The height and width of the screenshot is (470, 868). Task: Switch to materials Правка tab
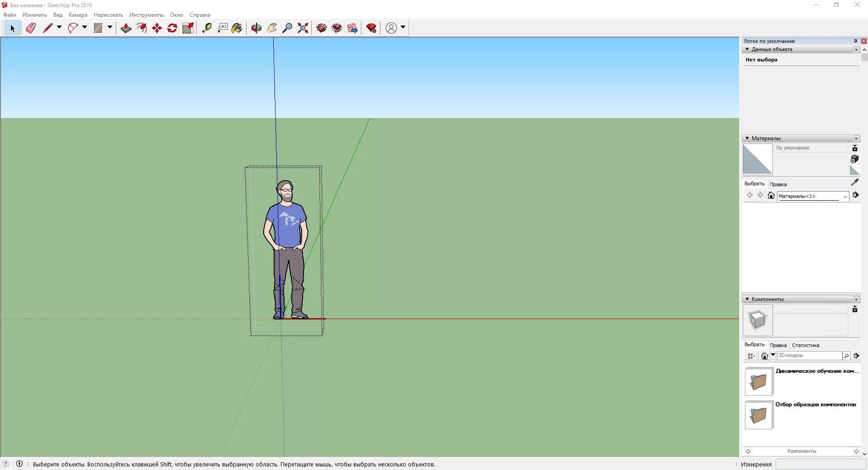pos(778,184)
